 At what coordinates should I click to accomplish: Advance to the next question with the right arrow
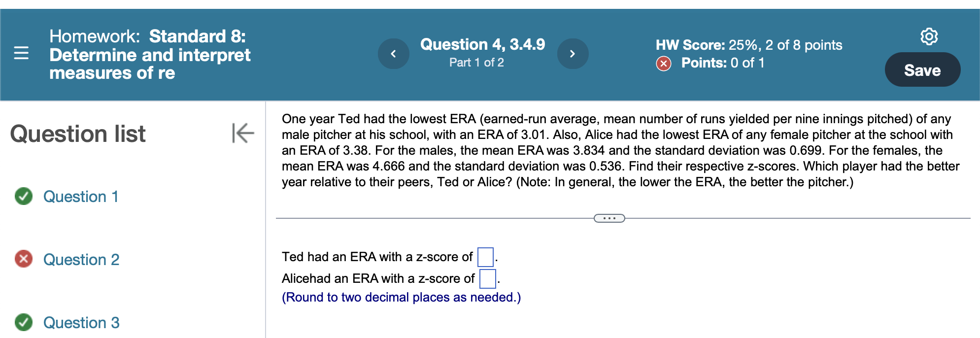(x=573, y=54)
